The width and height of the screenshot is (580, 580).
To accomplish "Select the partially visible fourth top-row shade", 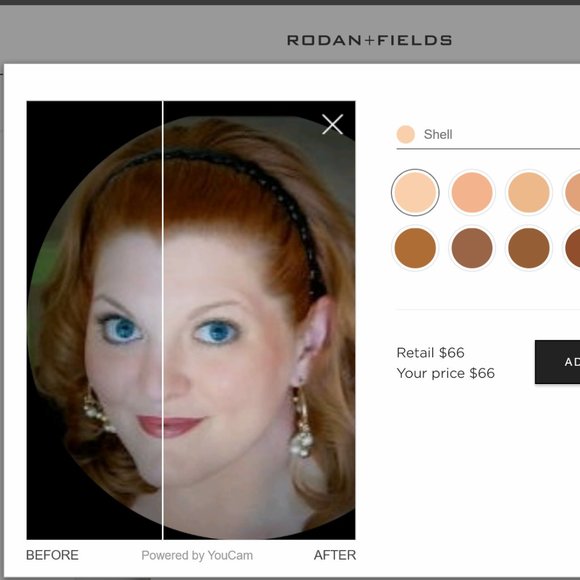I will tap(572, 192).
